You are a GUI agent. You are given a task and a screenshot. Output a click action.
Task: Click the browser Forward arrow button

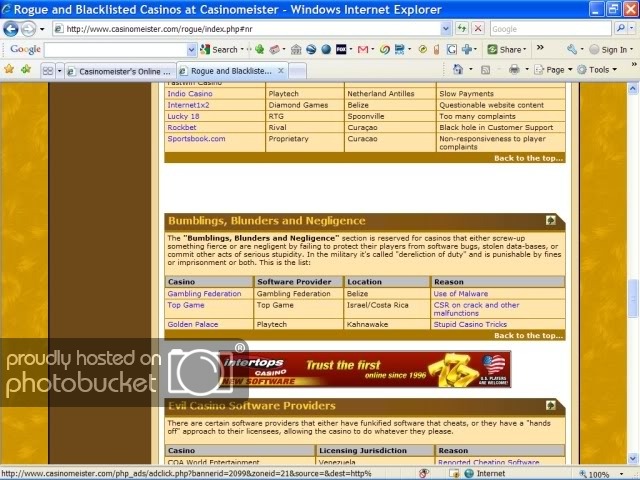[28, 29]
